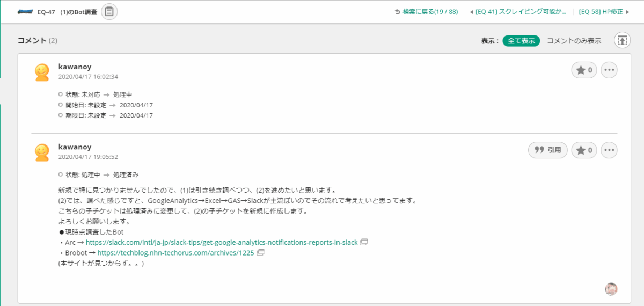The image size is (644, 306).
Task: Quote the 19:05:52 comment with 引用
Action: [x=548, y=150]
